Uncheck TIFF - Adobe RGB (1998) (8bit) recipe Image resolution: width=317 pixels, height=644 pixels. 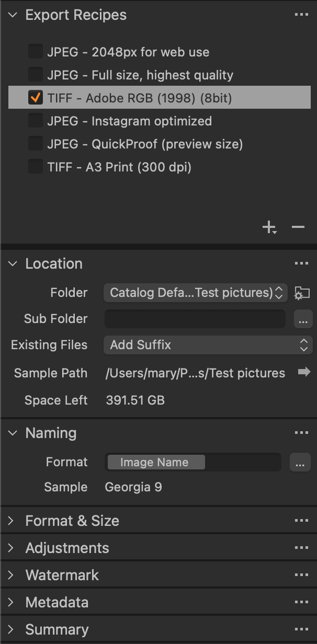click(x=36, y=98)
